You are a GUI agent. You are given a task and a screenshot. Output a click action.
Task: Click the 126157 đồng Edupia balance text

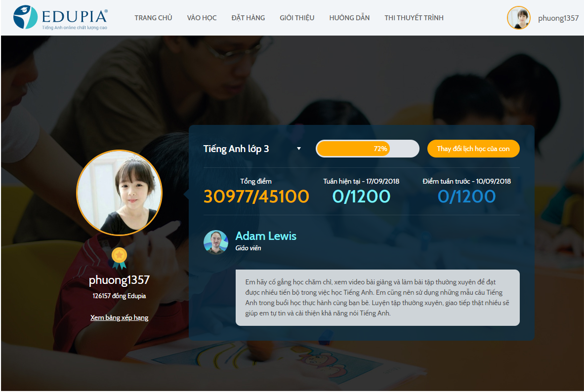tap(119, 296)
